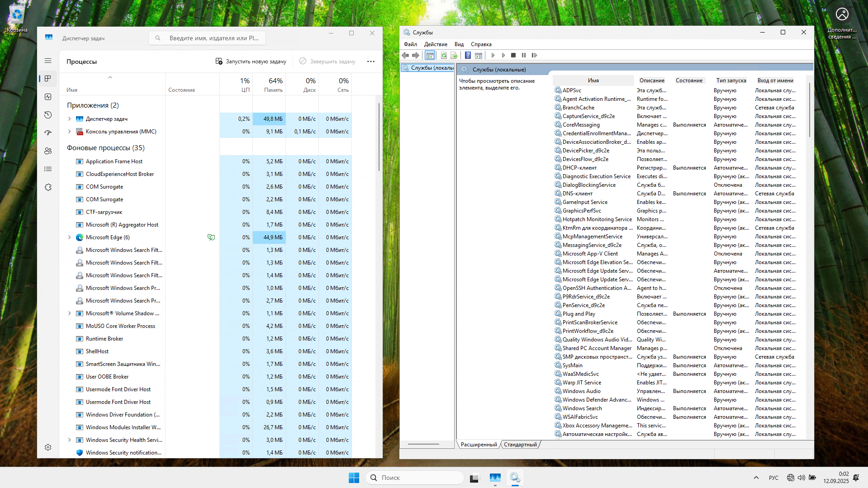Click the services list vertical scrollbar
The image size is (868, 488).
[x=809, y=110]
